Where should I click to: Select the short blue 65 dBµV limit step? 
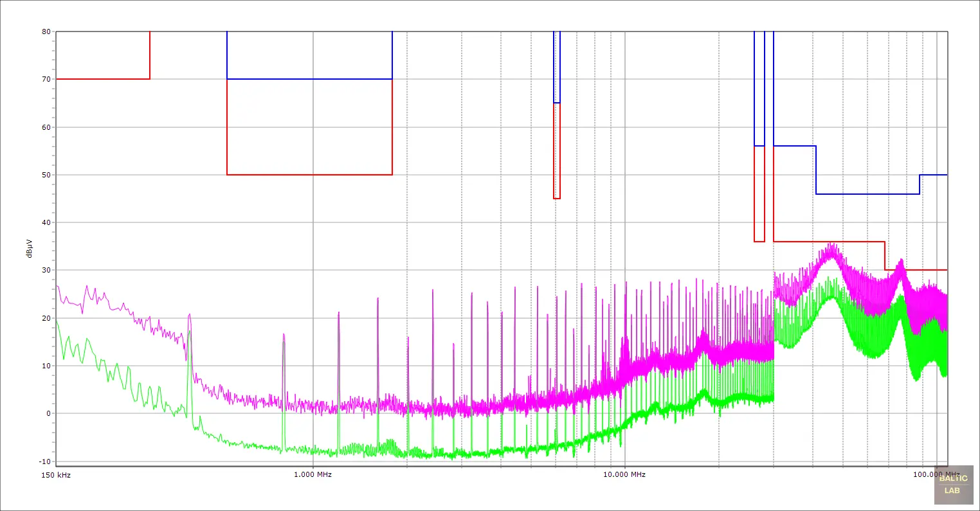click(x=557, y=103)
